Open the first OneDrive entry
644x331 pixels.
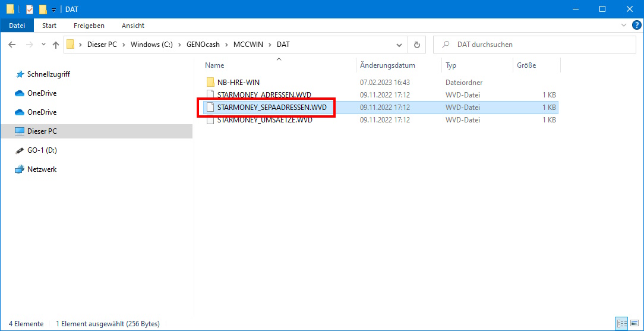pyautogui.click(x=42, y=93)
